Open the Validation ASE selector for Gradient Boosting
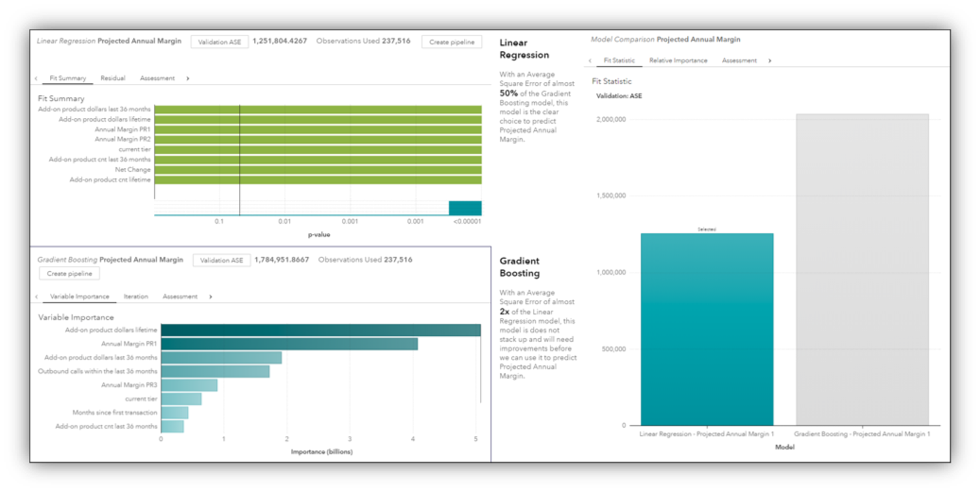 point(222,261)
